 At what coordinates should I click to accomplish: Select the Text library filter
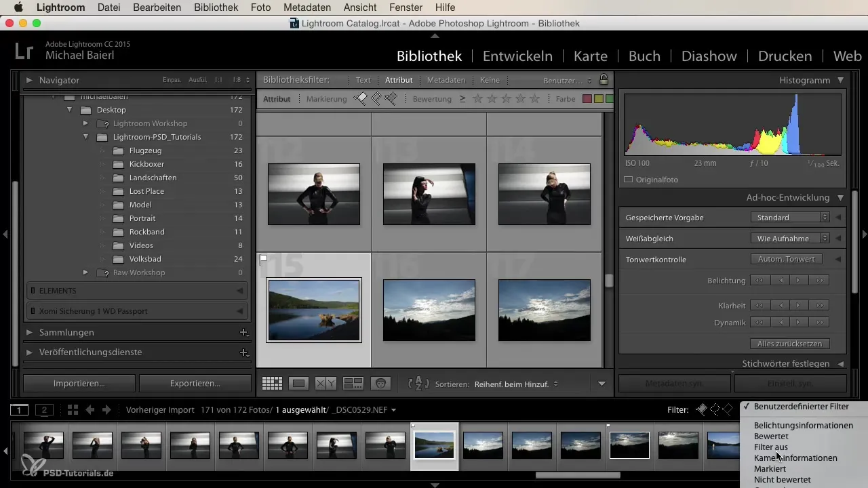[363, 80]
